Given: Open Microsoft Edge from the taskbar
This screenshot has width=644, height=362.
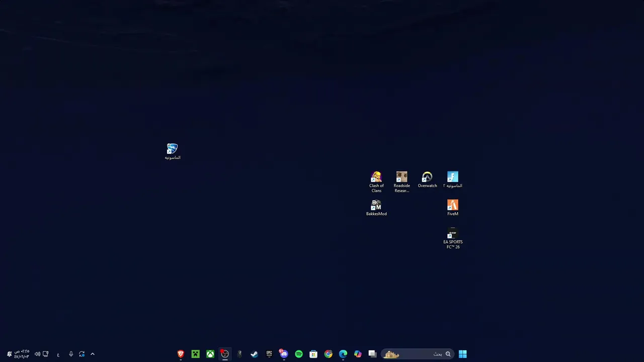Looking at the screenshot, I should tap(343, 354).
